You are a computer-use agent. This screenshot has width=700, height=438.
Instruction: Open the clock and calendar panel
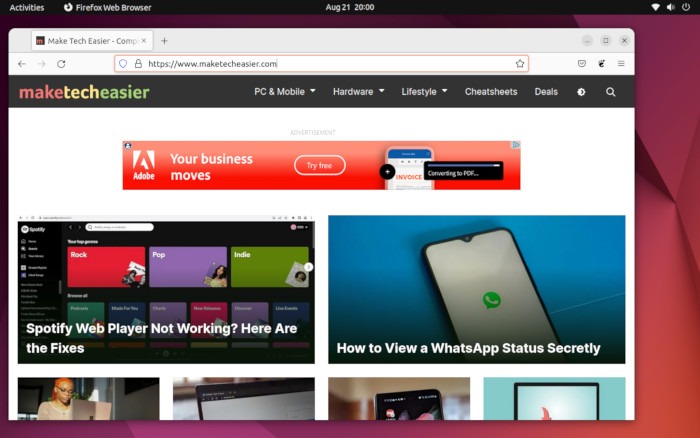[x=350, y=7]
